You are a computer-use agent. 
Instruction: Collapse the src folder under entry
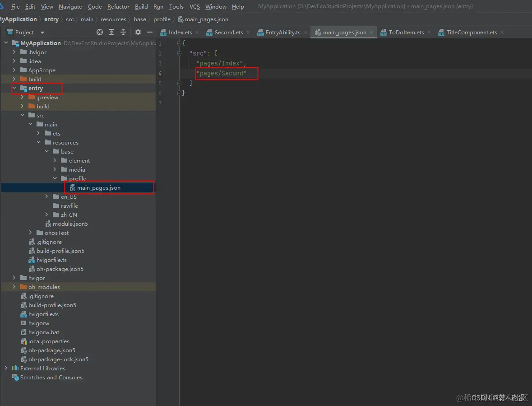(23, 115)
